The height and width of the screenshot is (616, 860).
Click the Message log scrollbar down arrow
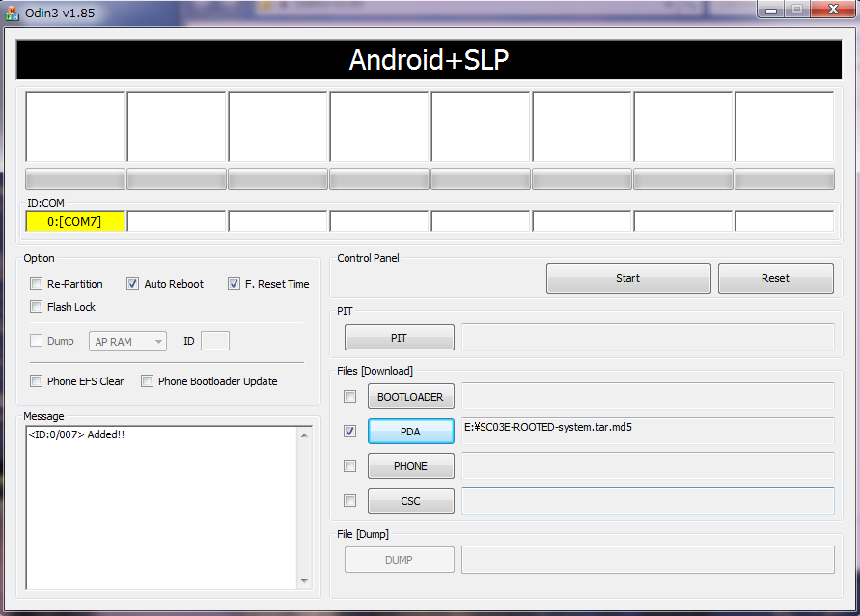(x=304, y=581)
